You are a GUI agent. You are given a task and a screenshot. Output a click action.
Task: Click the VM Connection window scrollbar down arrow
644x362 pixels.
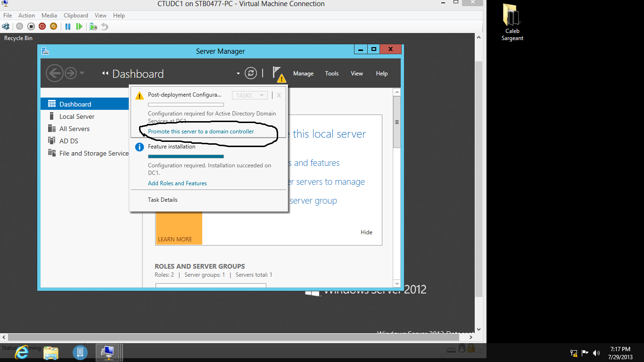click(479, 329)
